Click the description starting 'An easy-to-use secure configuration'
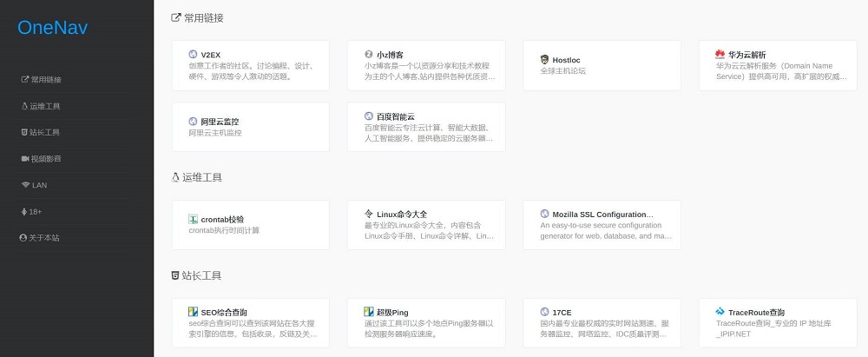 606,230
